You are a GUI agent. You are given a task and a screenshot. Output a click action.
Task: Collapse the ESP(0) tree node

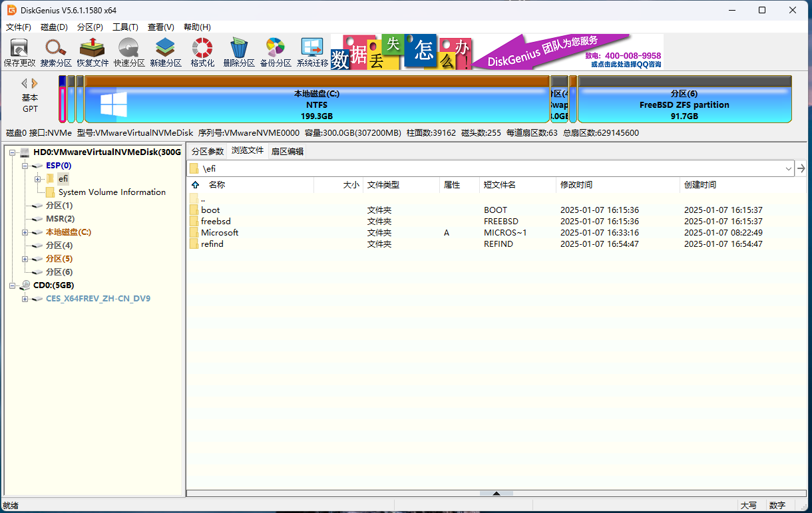coord(25,166)
